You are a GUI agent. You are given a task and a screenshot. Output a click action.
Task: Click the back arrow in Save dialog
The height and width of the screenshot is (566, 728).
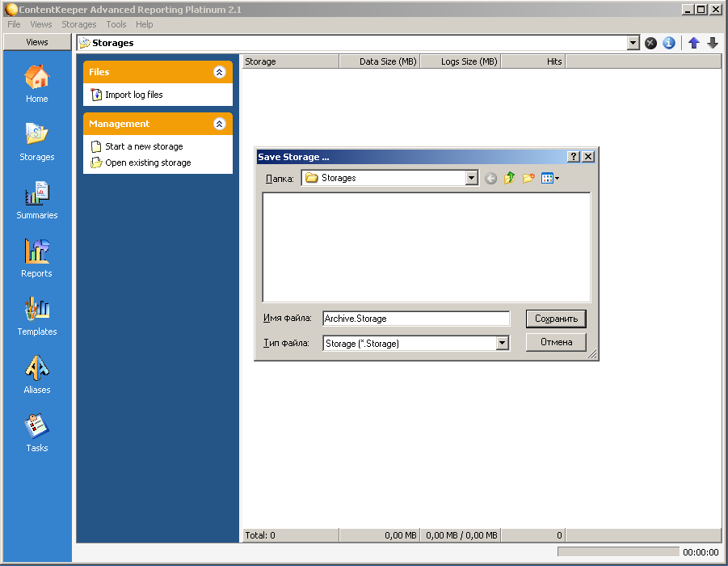[490, 179]
